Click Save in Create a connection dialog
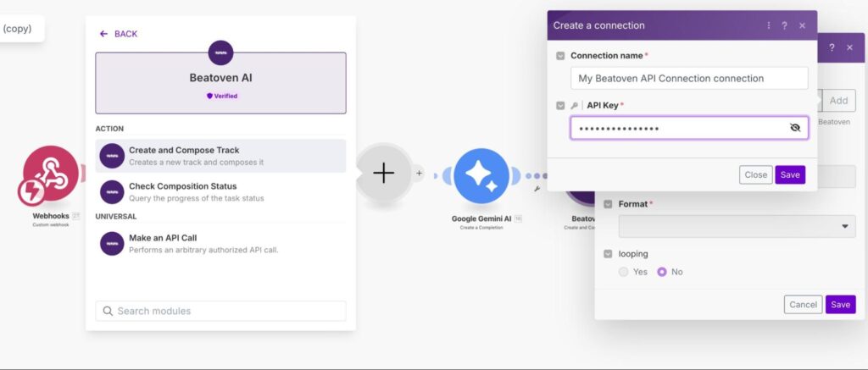Image resolution: width=868 pixels, height=370 pixels. tap(790, 174)
